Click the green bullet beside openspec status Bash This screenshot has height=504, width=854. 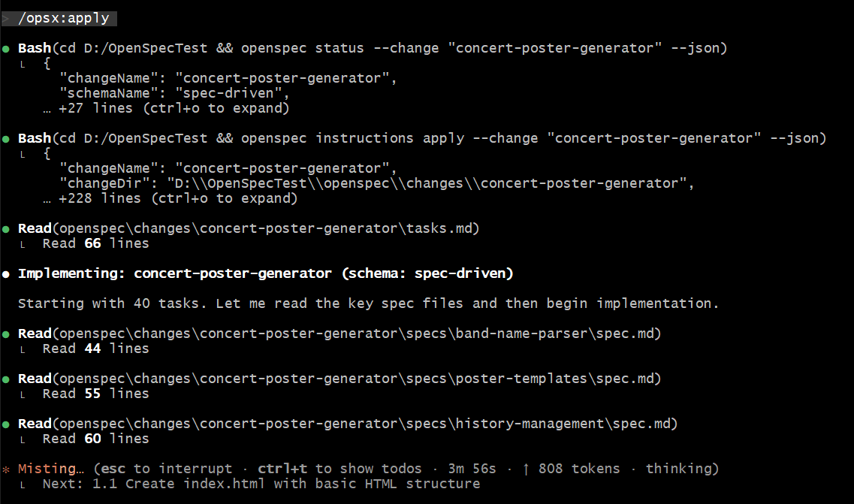tap(6, 49)
